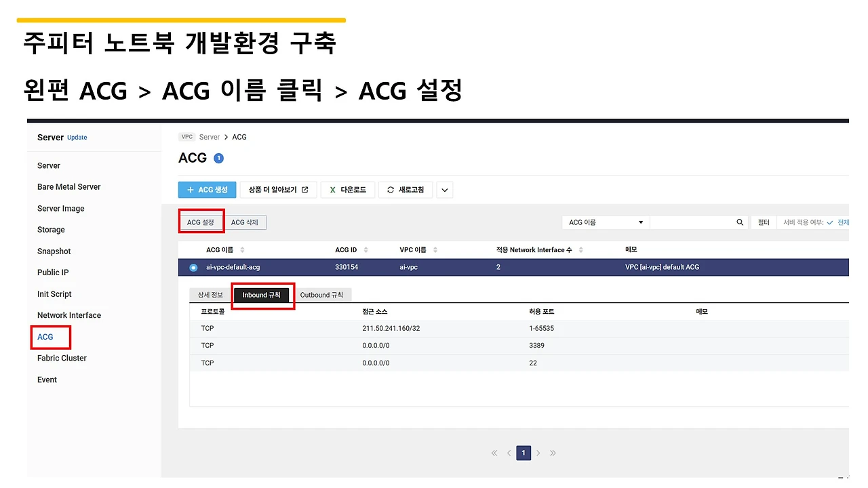Click the external link icon on 상품 더 알아보기
The height and width of the screenshot is (488, 868).
(x=304, y=190)
